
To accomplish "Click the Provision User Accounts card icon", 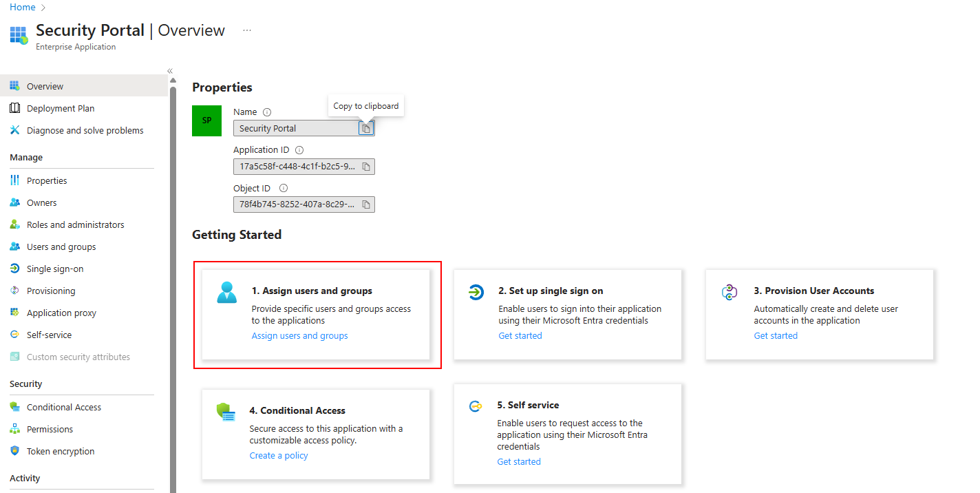I will point(729,292).
